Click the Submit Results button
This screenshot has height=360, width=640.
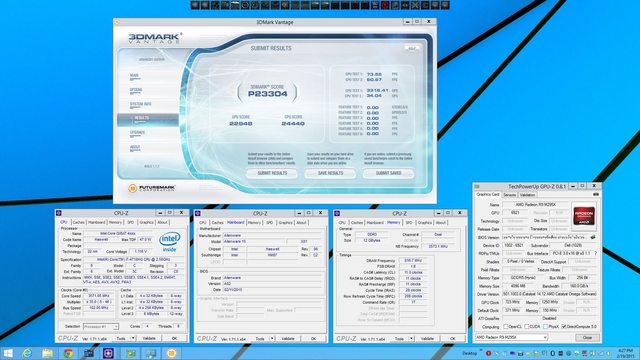[x=272, y=173]
